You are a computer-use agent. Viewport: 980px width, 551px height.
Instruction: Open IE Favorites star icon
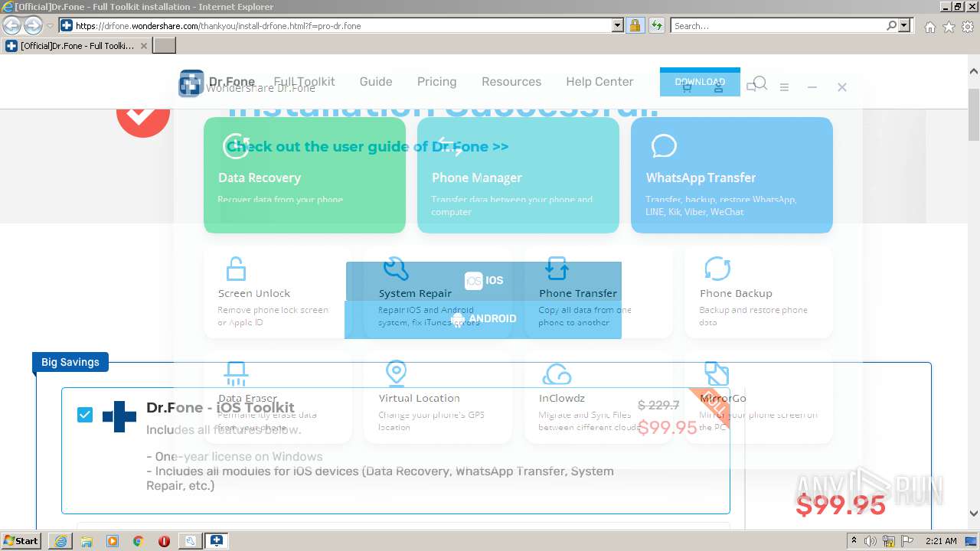pos(949,27)
